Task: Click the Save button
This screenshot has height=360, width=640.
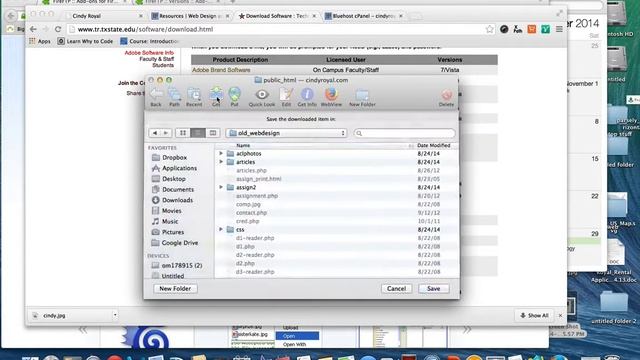Action: [x=433, y=289]
